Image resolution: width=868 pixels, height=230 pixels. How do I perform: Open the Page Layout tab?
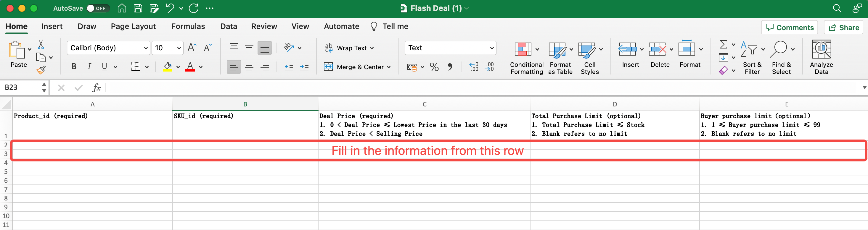coord(133,26)
